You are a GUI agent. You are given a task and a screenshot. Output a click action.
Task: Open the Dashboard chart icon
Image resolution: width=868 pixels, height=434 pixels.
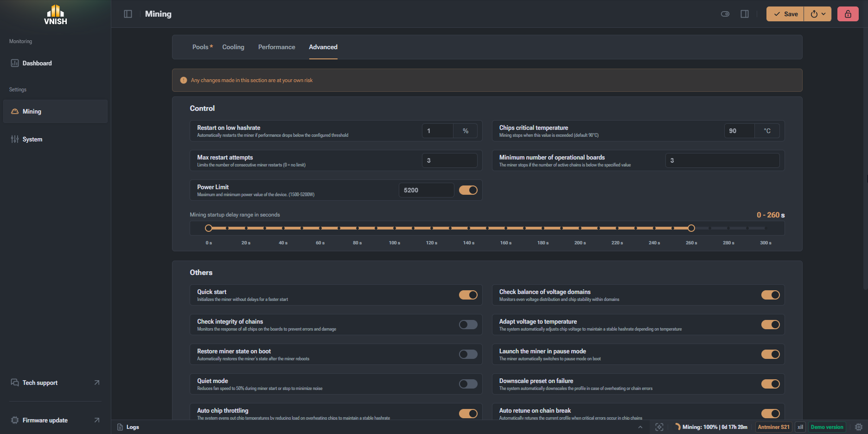coord(15,63)
